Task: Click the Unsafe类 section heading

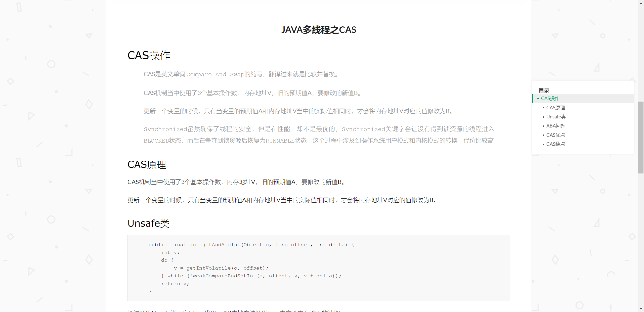Action: tap(149, 223)
